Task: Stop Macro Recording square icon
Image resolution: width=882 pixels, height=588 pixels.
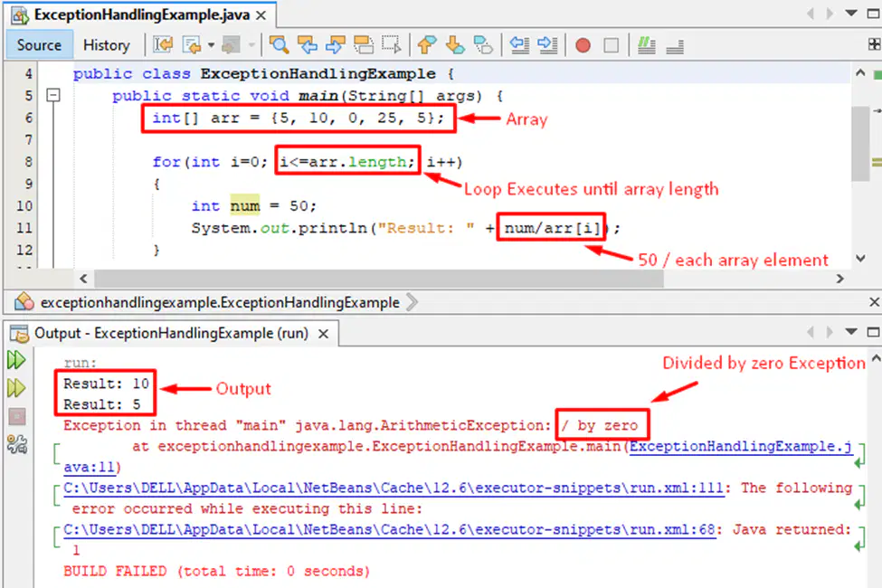Action: click(611, 45)
